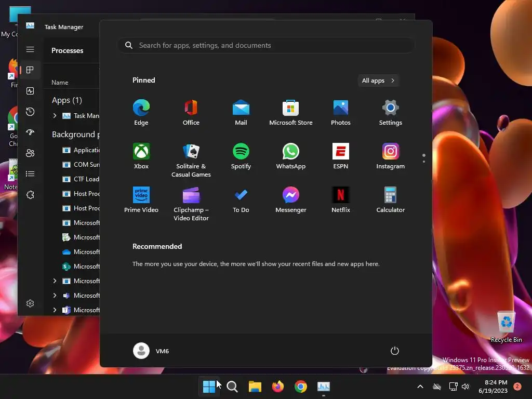Open notification center with 2 badge

tap(517, 386)
